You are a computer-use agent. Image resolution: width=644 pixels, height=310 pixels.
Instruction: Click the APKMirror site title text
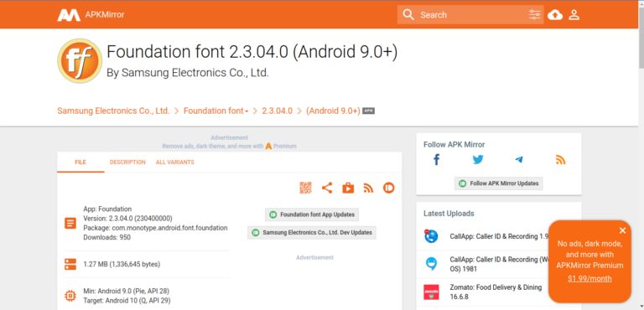click(x=105, y=15)
